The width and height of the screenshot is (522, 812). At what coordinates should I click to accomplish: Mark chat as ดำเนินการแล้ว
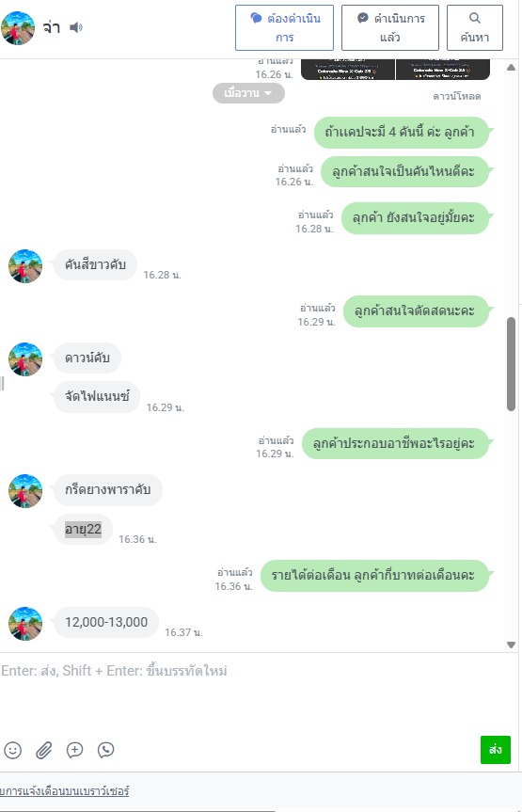(390, 28)
